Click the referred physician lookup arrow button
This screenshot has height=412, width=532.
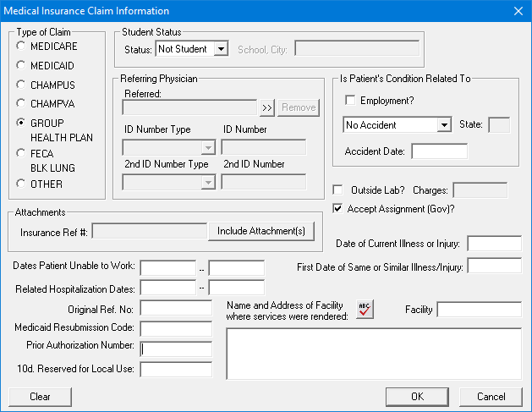click(x=267, y=107)
